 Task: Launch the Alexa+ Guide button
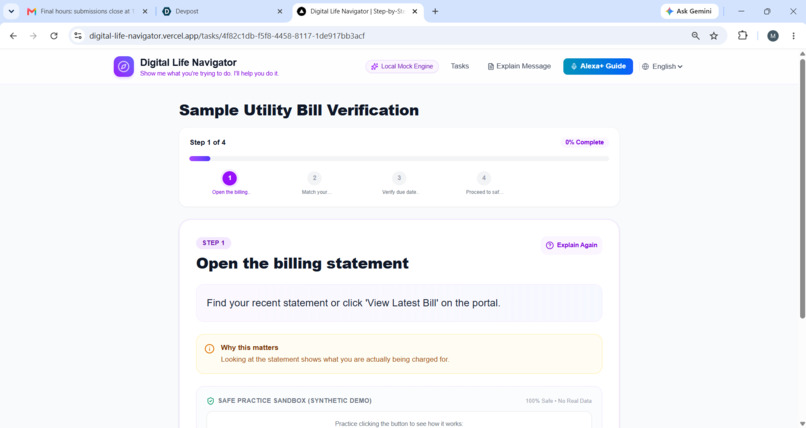tap(598, 66)
